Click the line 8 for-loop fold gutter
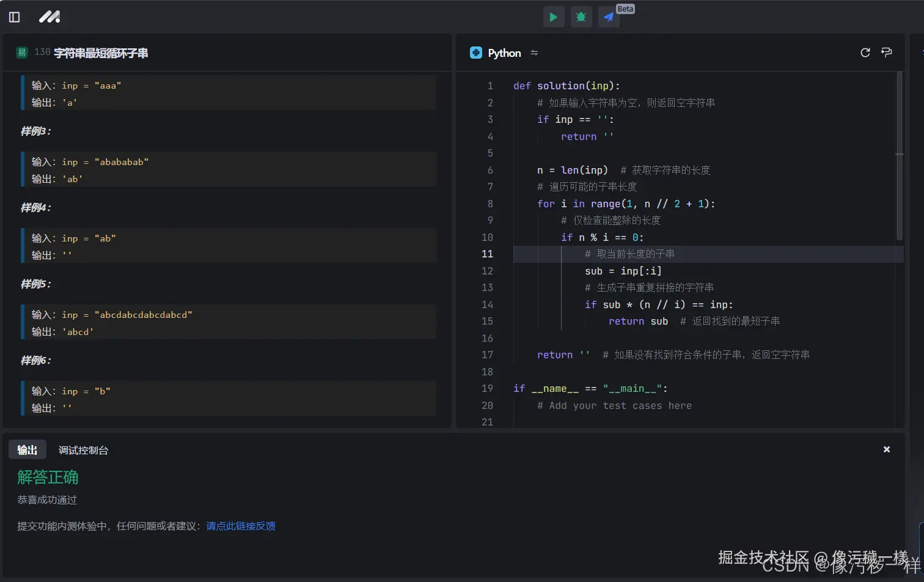This screenshot has width=924, height=582. pos(502,204)
